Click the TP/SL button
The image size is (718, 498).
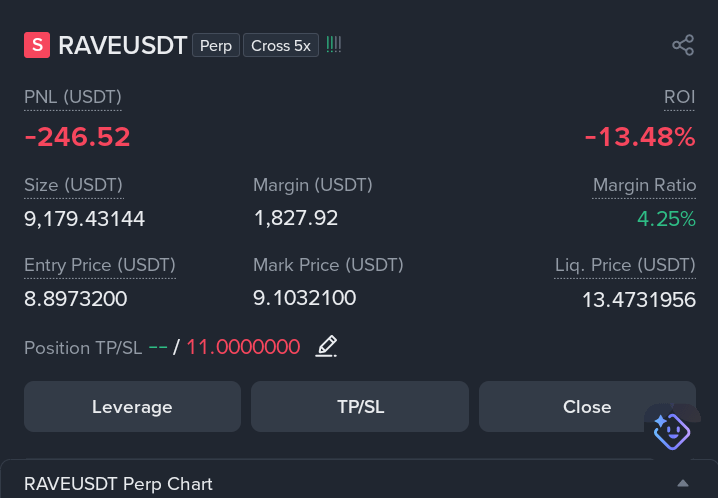[360, 406]
